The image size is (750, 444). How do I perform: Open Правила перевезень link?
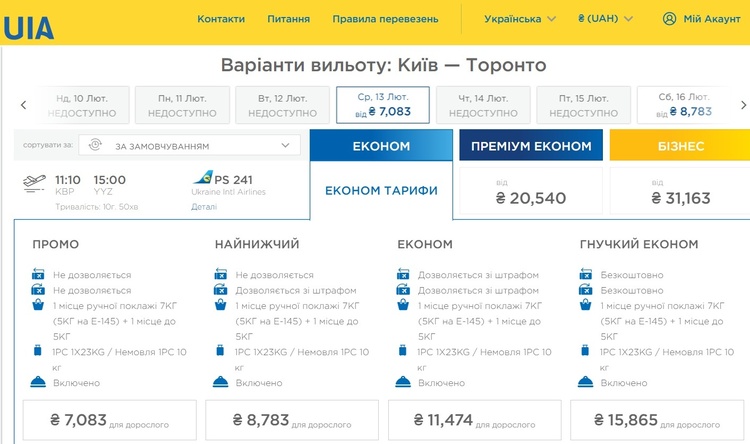click(385, 19)
